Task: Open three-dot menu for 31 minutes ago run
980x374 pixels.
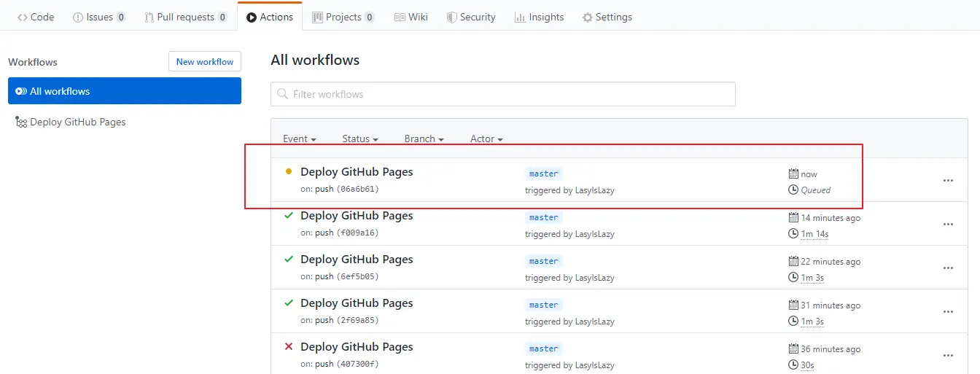Action: click(948, 311)
